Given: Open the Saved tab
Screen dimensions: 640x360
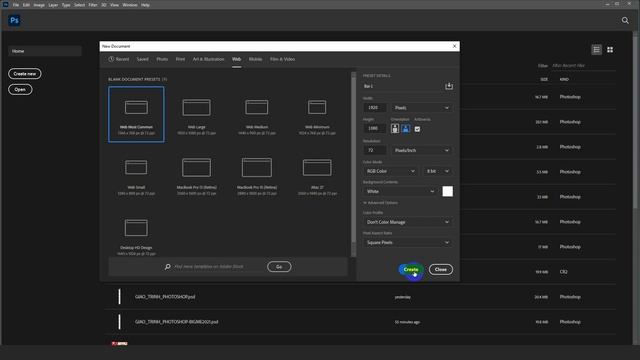Looking at the screenshot, I should 142,59.
